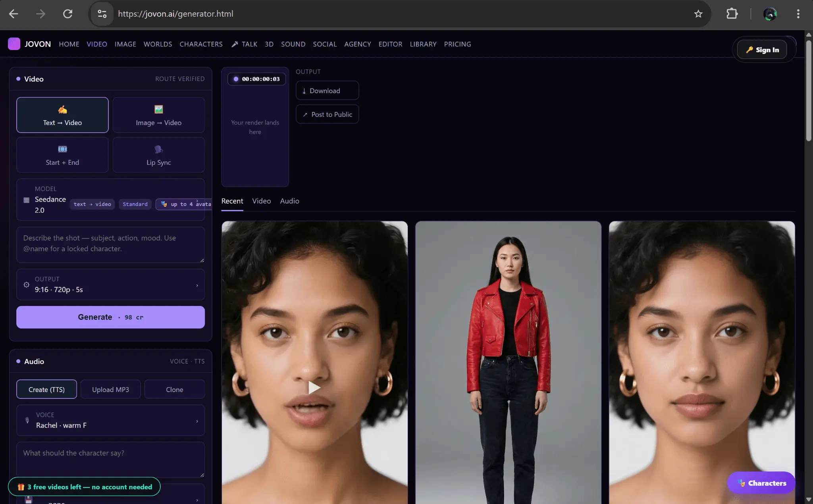Open the EDITOR nav item
The height and width of the screenshot is (504, 813).
point(390,44)
